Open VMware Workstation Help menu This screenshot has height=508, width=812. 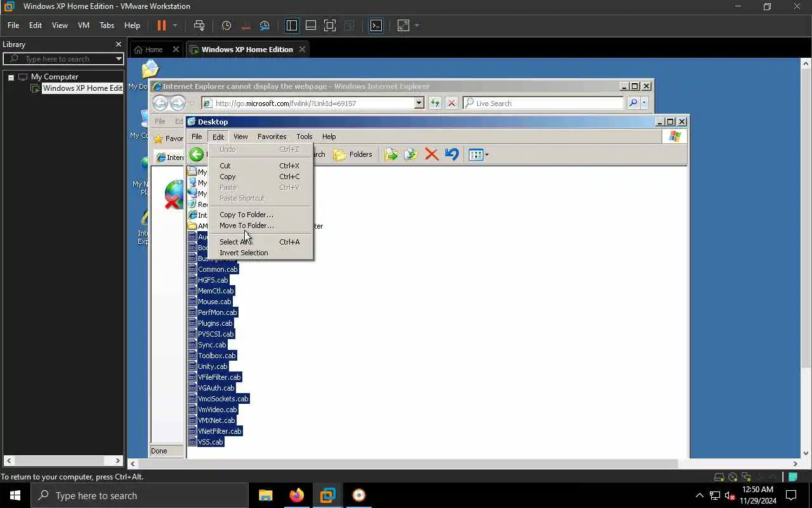point(132,25)
